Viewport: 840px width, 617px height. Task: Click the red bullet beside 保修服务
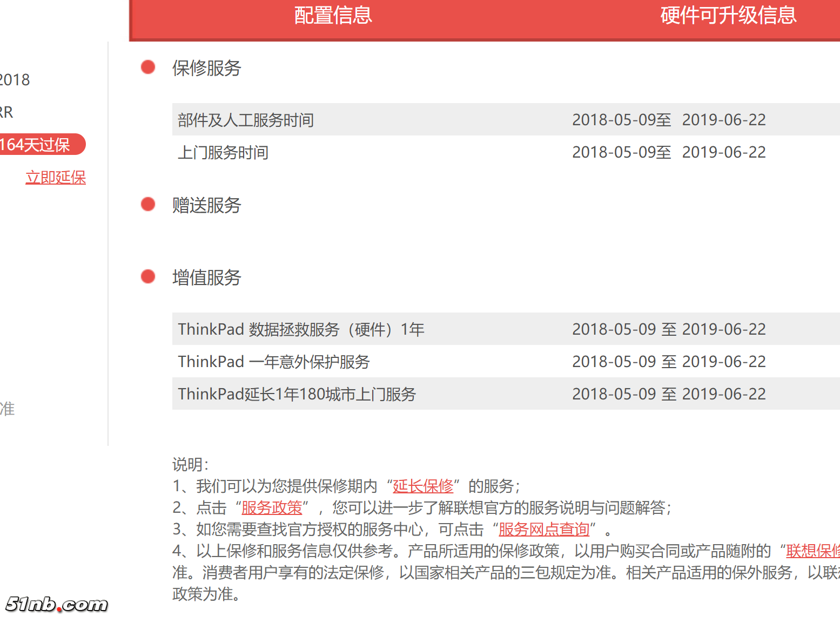pyautogui.click(x=147, y=67)
